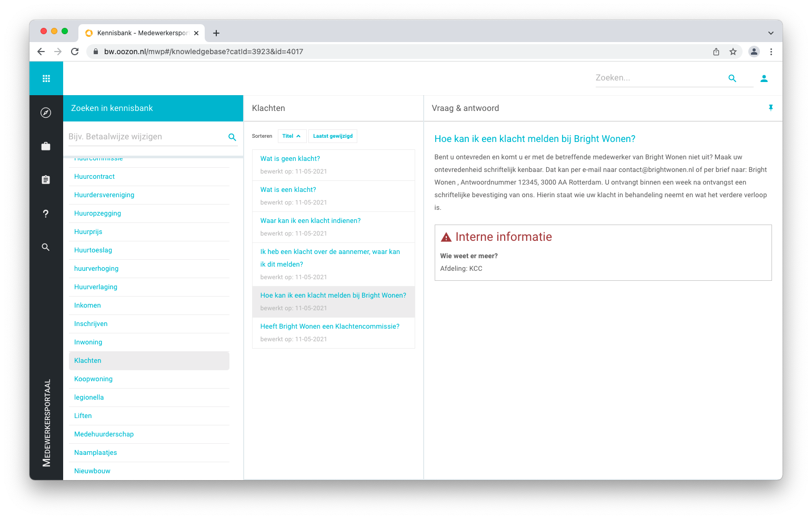Click the kennisbank search magnifier icon

coord(232,137)
